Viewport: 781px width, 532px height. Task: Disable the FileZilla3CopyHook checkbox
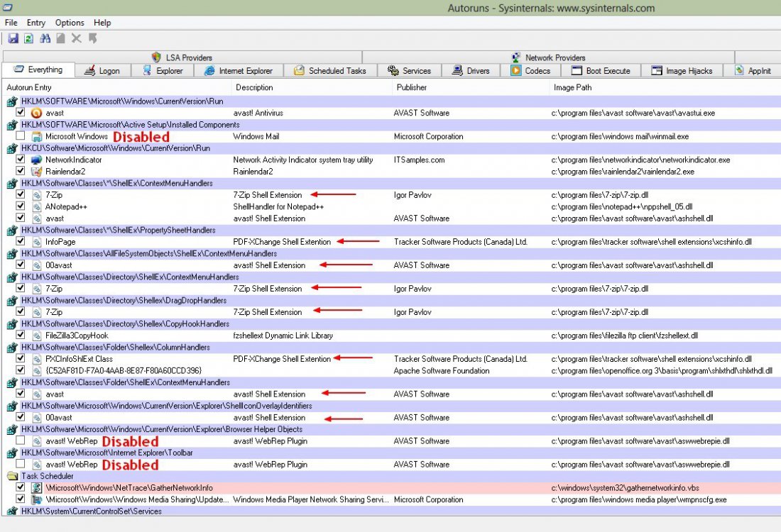21,336
